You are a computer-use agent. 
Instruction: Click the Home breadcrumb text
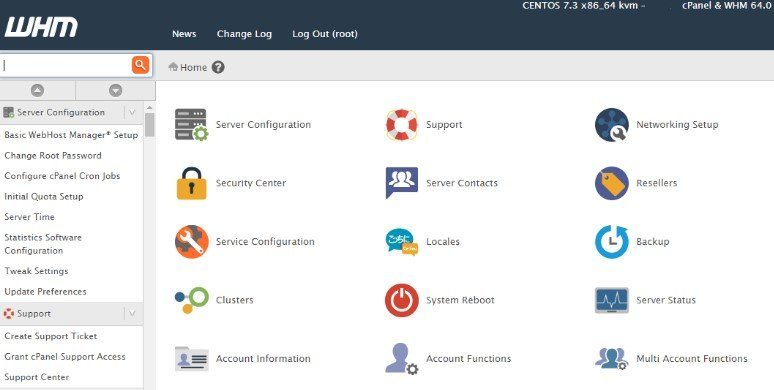point(194,67)
